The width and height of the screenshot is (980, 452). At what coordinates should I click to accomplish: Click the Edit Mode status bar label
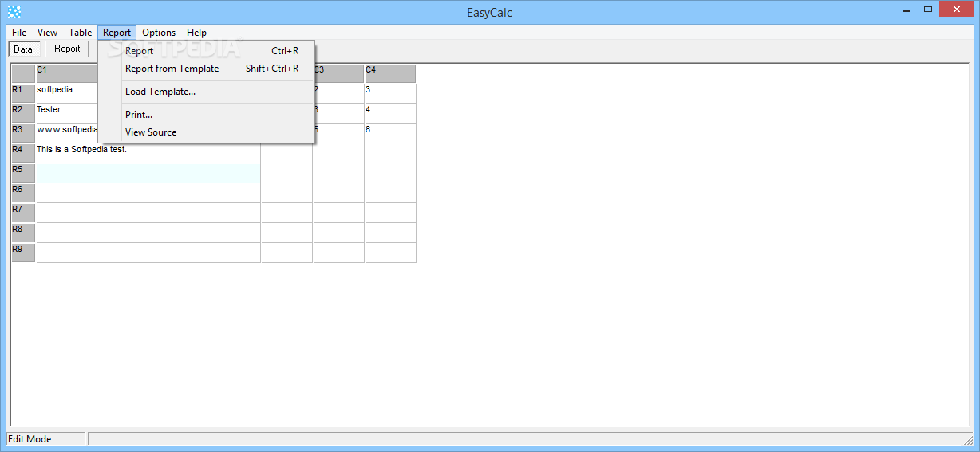(45, 439)
